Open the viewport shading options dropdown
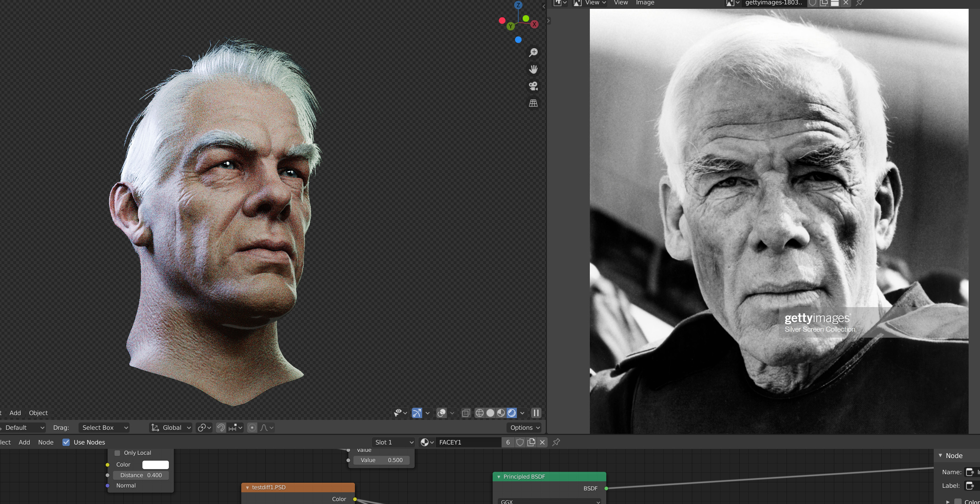The image size is (980, 504). 522,413
